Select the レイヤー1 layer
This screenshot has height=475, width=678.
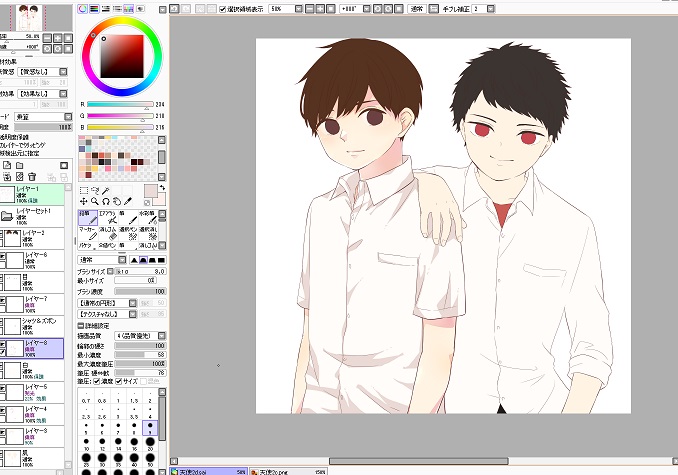point(32,195)
